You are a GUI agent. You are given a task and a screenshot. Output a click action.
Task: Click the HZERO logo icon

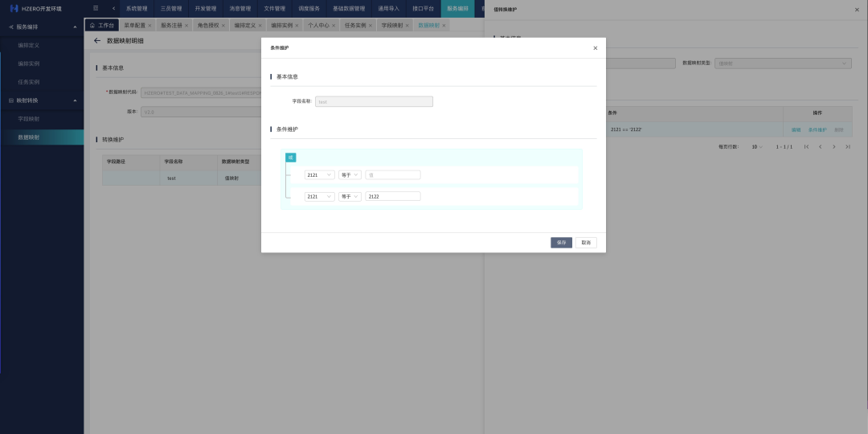click(14, 8)
